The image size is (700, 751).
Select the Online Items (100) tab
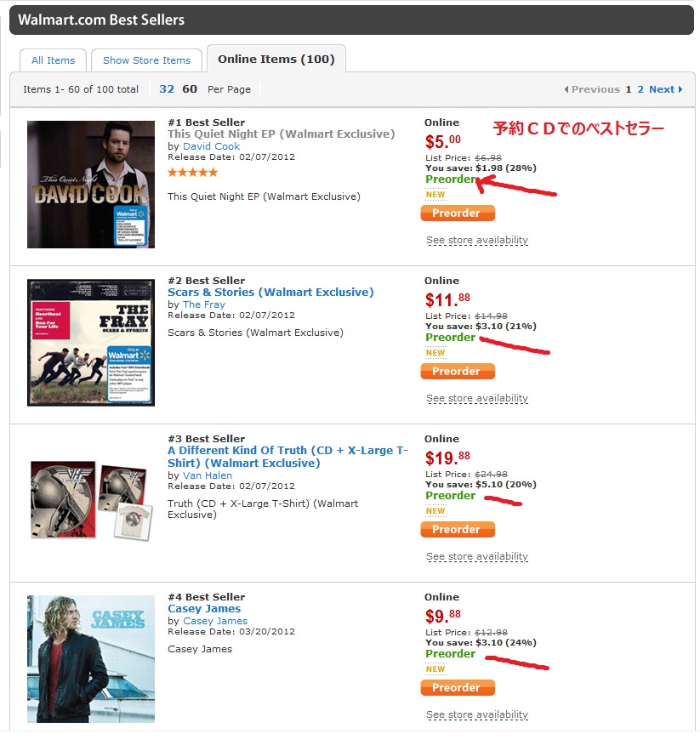(276, 60)
